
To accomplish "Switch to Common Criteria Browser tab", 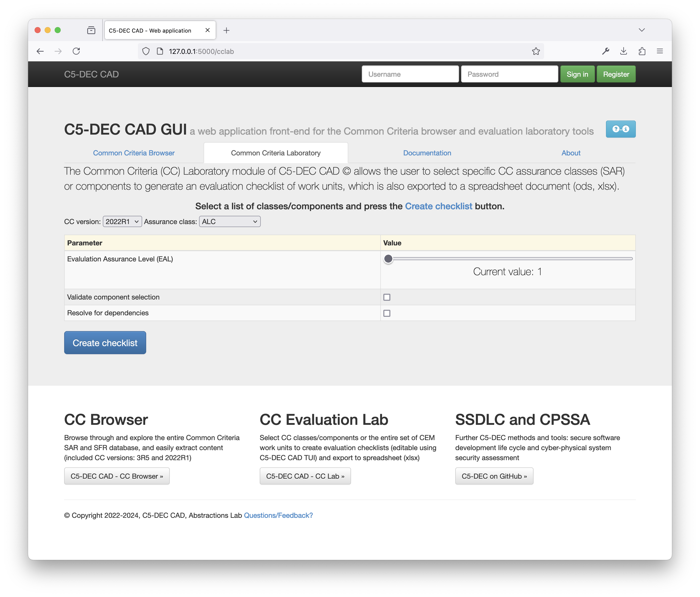I will pos(134,153).
